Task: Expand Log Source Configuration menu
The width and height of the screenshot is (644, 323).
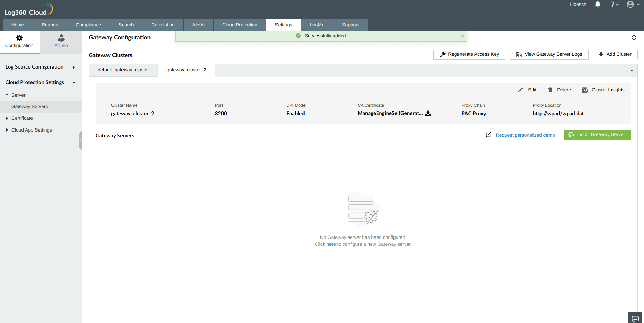Action: click(x=40, y=67)
